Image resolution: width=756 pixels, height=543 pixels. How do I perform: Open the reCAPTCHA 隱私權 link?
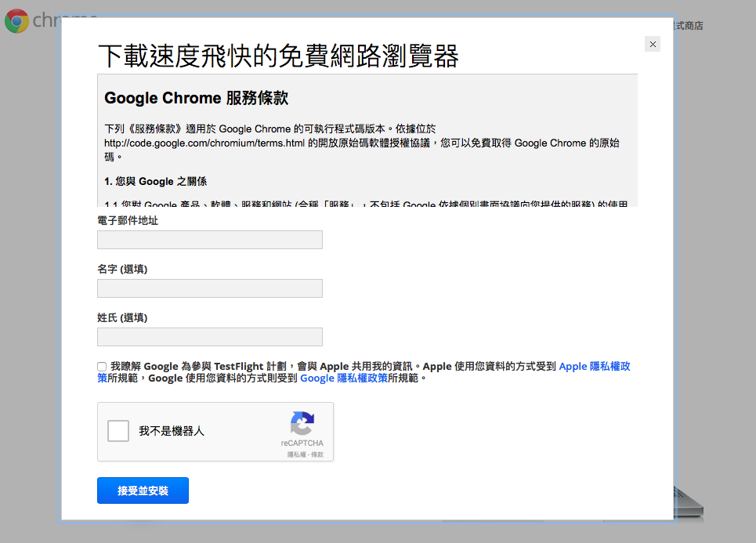click(295, 454)
